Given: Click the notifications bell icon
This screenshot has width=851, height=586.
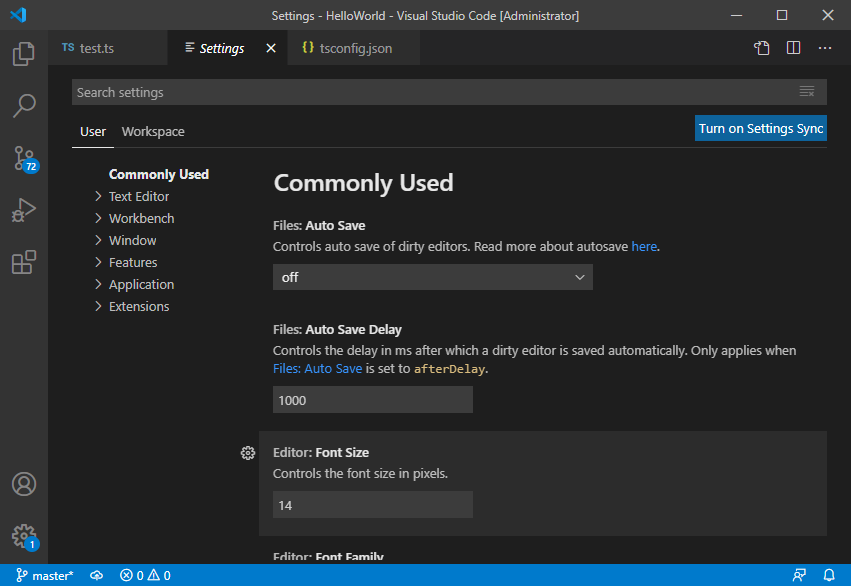Looking at the screenshot, I should pos(829,575).
